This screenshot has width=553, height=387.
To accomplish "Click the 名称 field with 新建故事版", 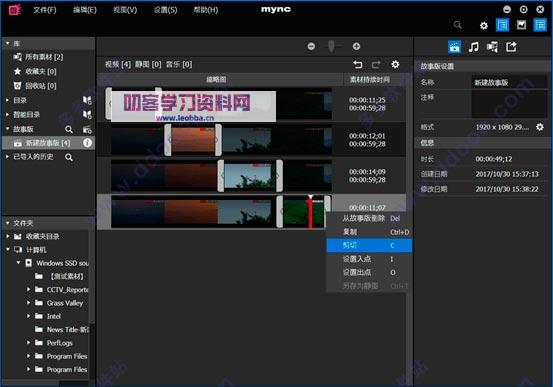I will click(509, 83).
